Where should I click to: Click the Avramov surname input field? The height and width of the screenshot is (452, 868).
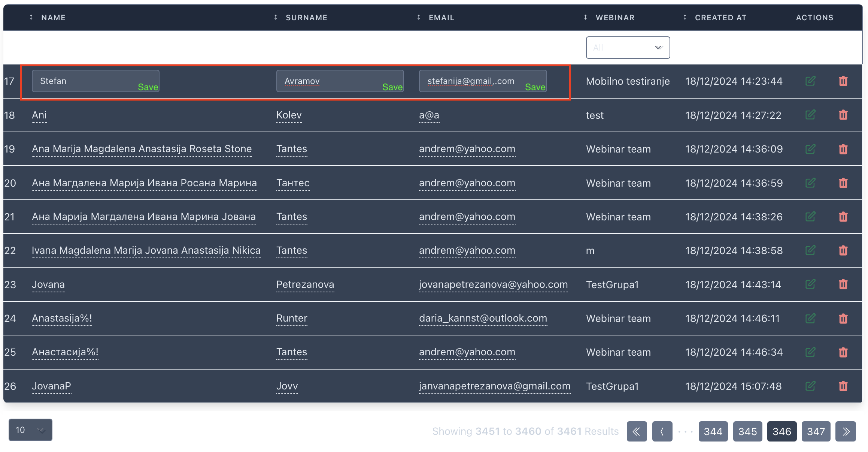tap(330, 81)
